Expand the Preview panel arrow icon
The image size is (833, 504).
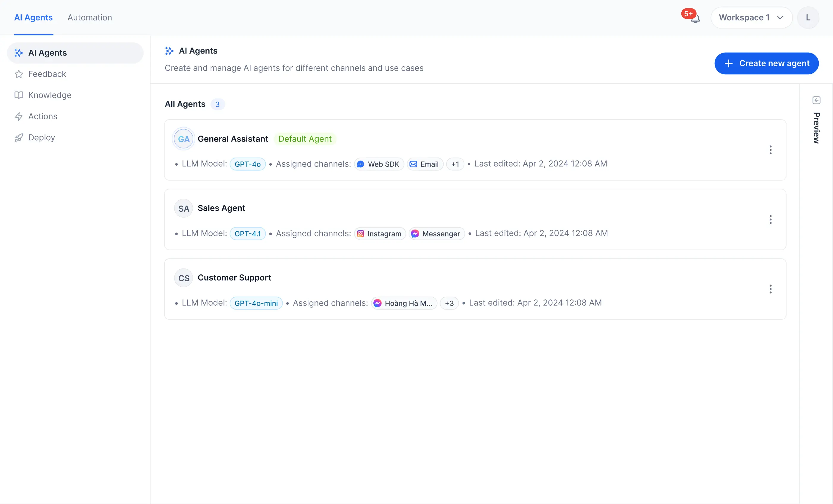(816, 101)
